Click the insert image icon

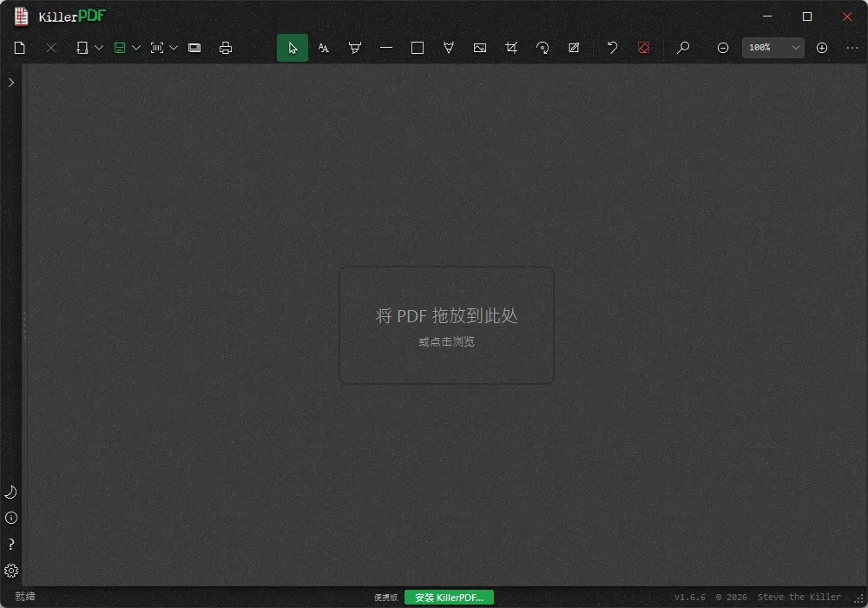(480, 48)
